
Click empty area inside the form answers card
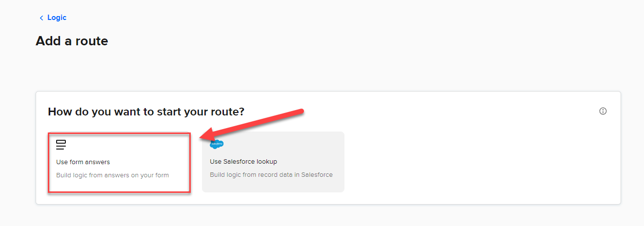(146, 146)
